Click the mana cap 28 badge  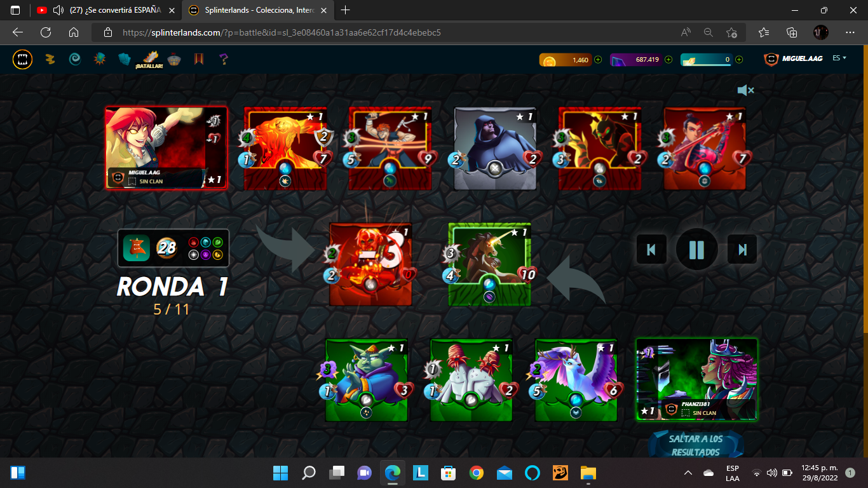166,248
